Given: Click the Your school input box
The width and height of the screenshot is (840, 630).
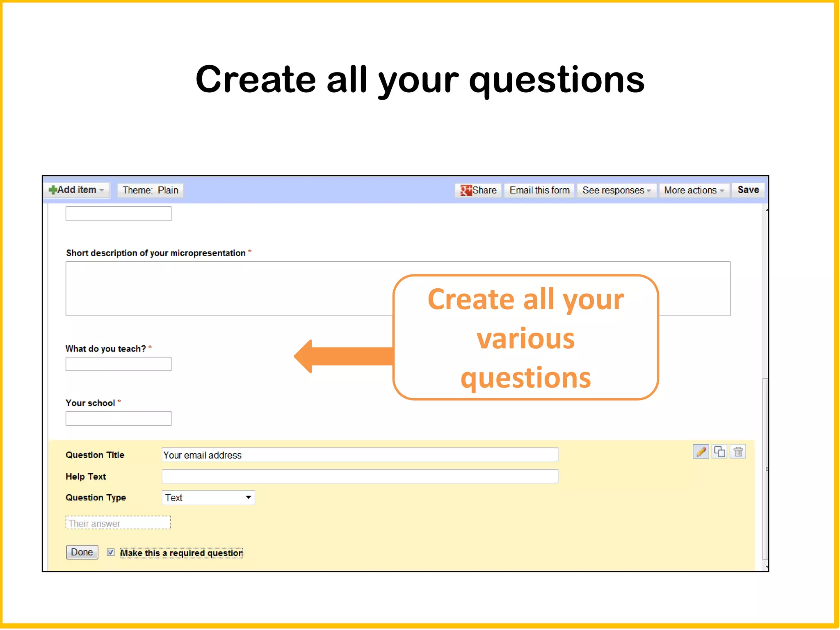Looking at the screenshot, I should (119, 418).
